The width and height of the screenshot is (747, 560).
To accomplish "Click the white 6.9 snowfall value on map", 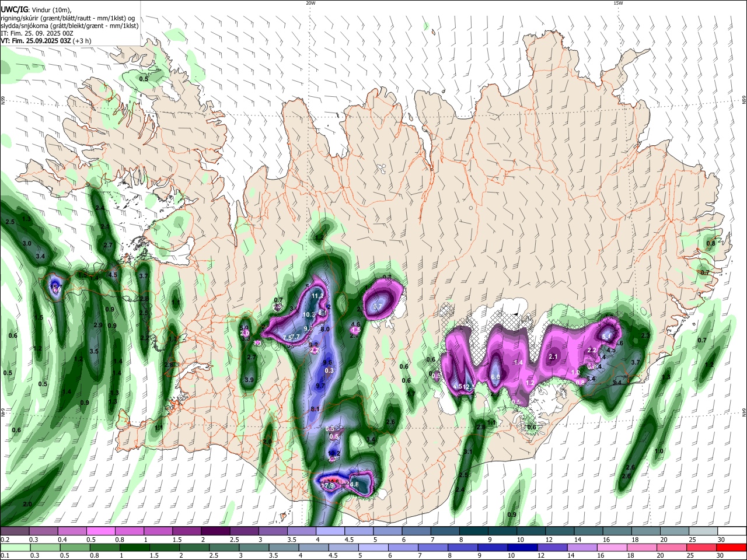I will point(495,377).
